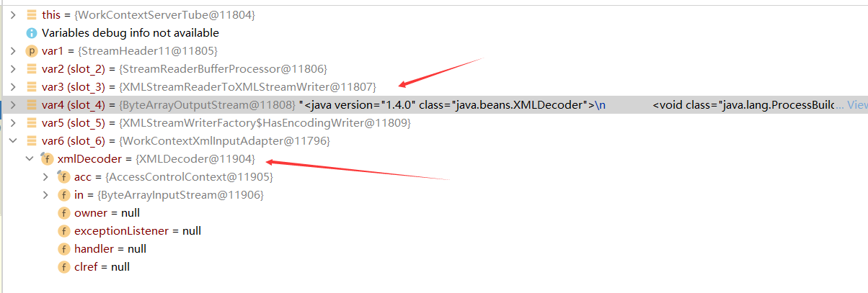Expand the 'this' WorkContextServerTube node
868x293 pixels.
pyautogui.click(x=12, y=14)
